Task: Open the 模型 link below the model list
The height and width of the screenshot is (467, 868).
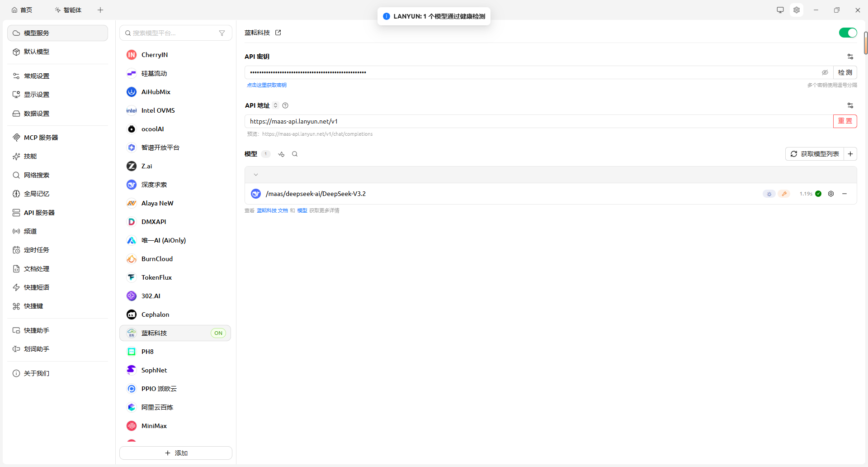Action: click(x=302, y=210)
